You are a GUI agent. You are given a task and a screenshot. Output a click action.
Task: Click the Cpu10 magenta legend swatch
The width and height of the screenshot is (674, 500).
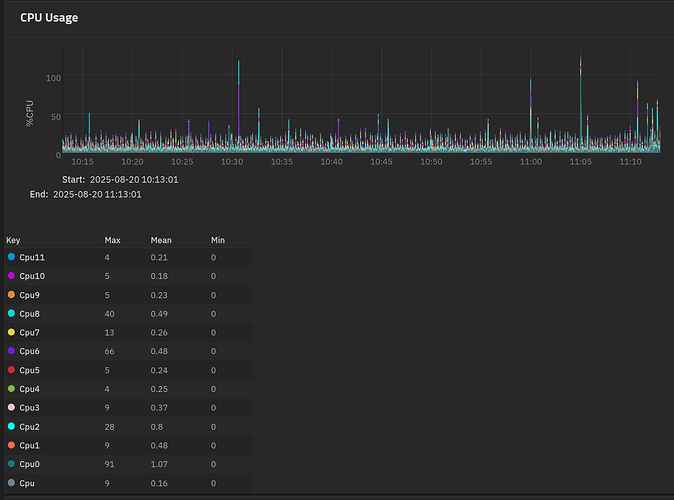11,276
